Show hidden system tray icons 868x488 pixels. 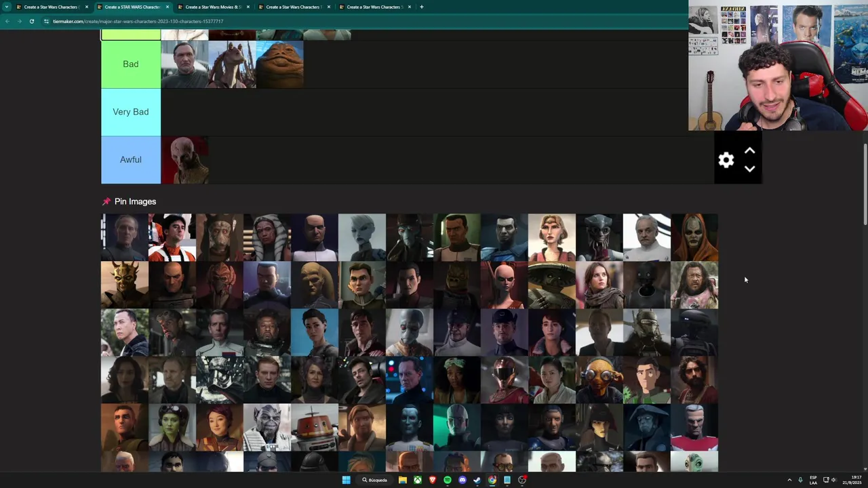pyautogui.click(x=789, y=480)
